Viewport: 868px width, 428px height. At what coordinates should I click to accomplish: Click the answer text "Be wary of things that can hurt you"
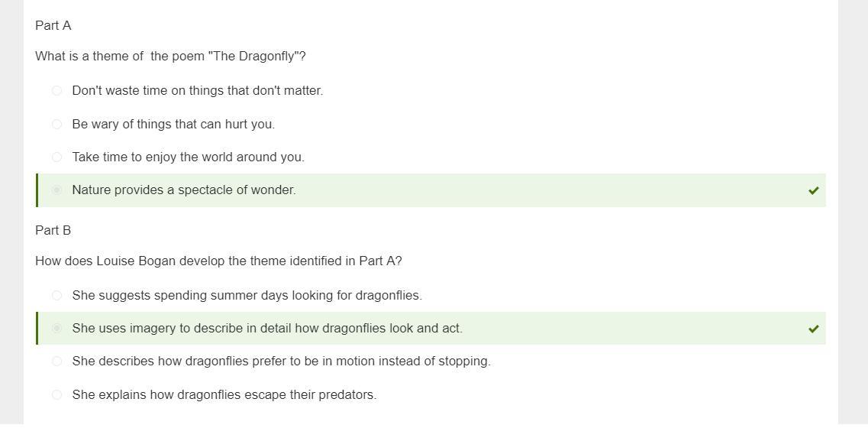(173, 124)
